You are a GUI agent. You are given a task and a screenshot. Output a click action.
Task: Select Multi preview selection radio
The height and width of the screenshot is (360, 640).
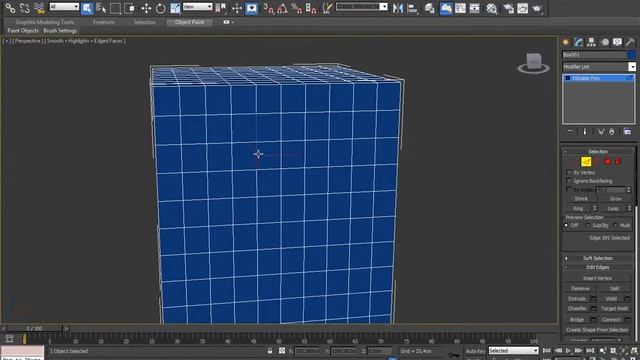click(x=616, y=225)
